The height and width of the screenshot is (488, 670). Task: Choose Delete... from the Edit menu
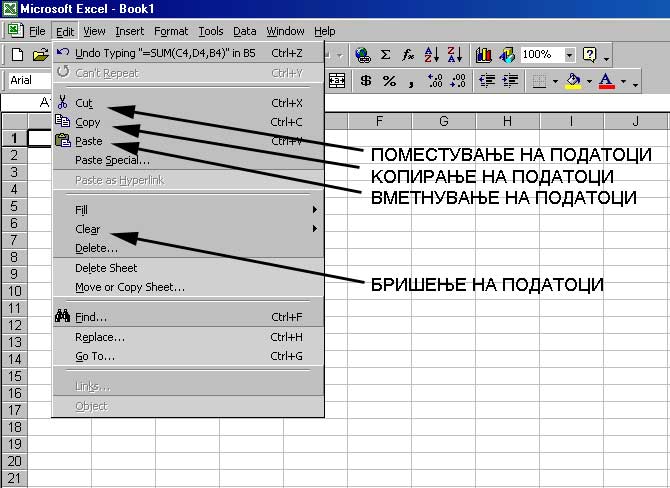(x=188, y=248)
